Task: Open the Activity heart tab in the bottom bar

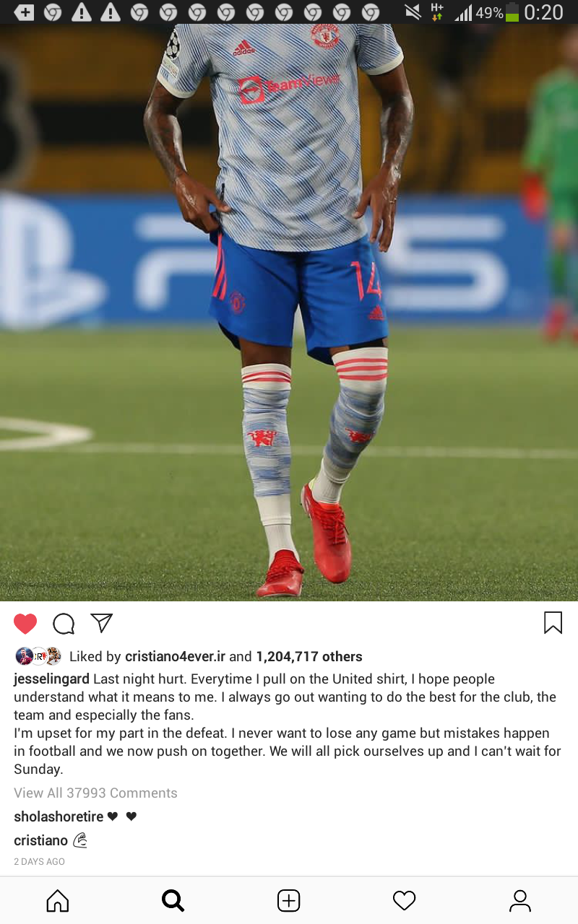Action: pyautogui.click(x=404, y=900)
